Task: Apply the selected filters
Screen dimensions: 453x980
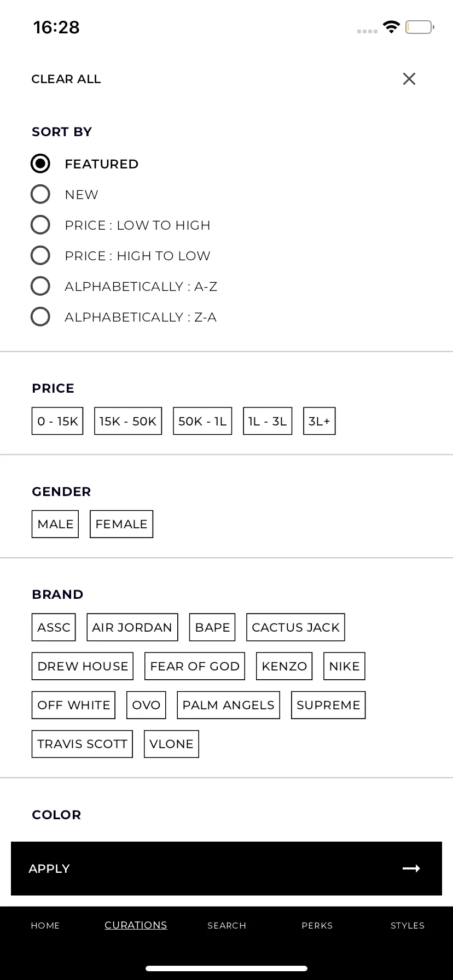Action: pyautogui.click(x=226, y=868)
